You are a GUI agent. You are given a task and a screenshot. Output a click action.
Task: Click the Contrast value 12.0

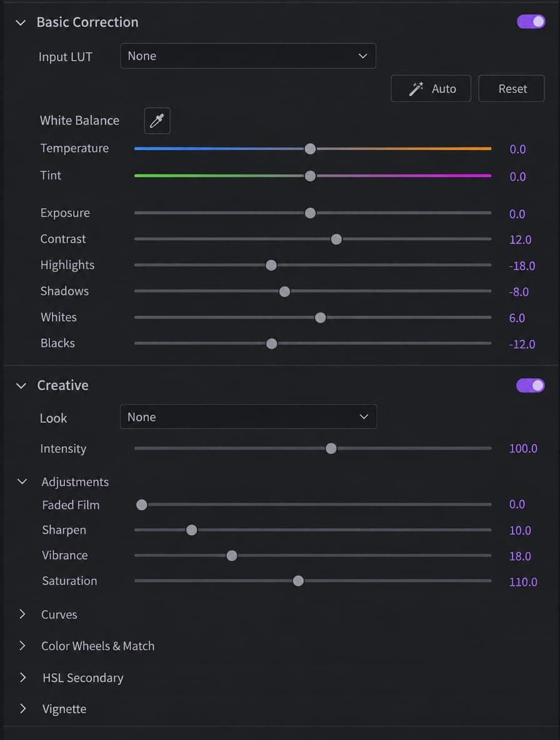521,240
